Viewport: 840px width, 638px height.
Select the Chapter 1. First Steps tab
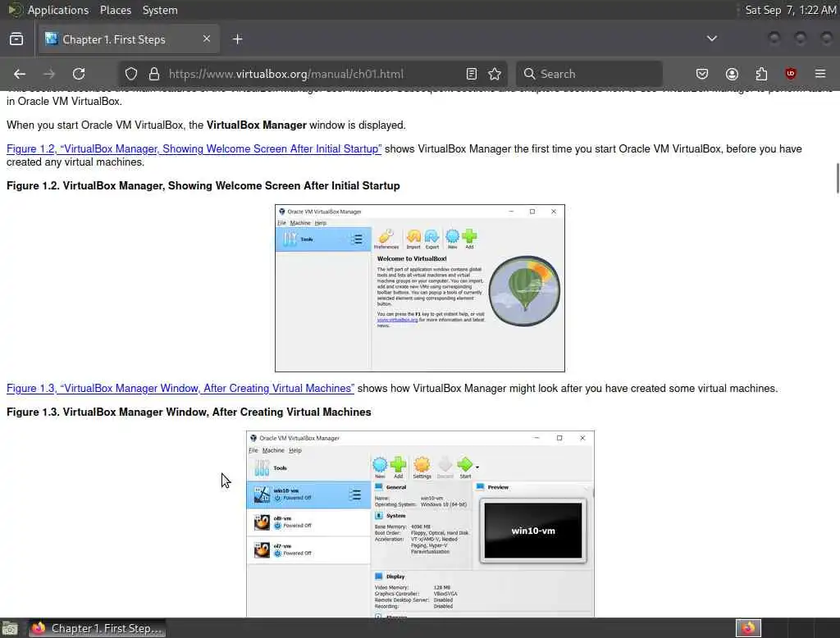[x=129, y=39]
